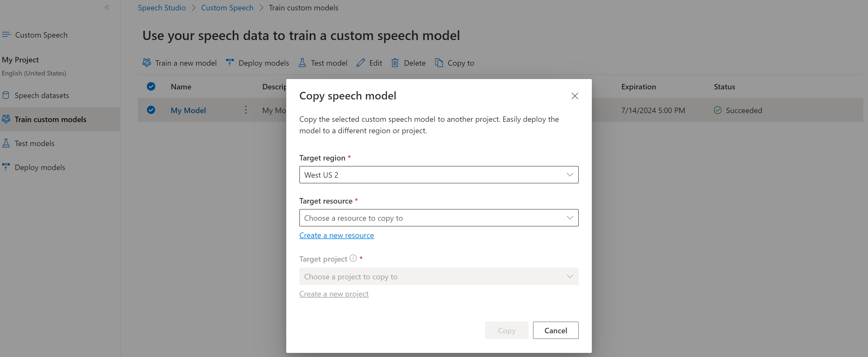Image resolution: width=868 pixels, height=357 pixels.
Task: Click the Edit pencil icon
Action: (x=361, y=63)
